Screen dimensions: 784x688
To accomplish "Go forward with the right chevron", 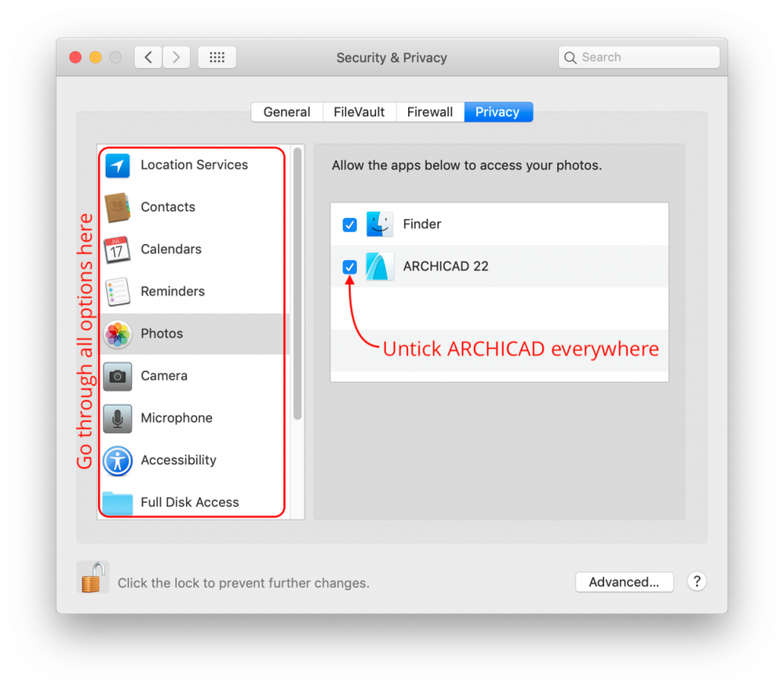I will (176, 57).
